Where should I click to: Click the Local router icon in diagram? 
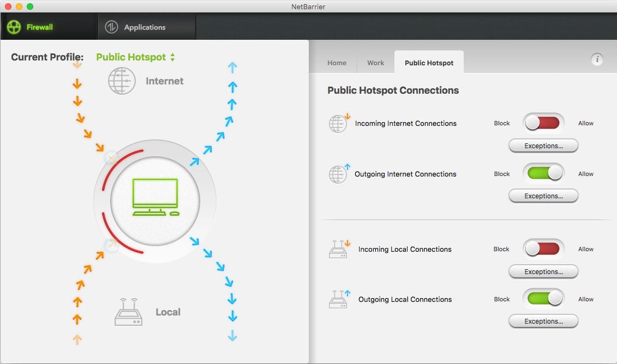pos(128,312)
